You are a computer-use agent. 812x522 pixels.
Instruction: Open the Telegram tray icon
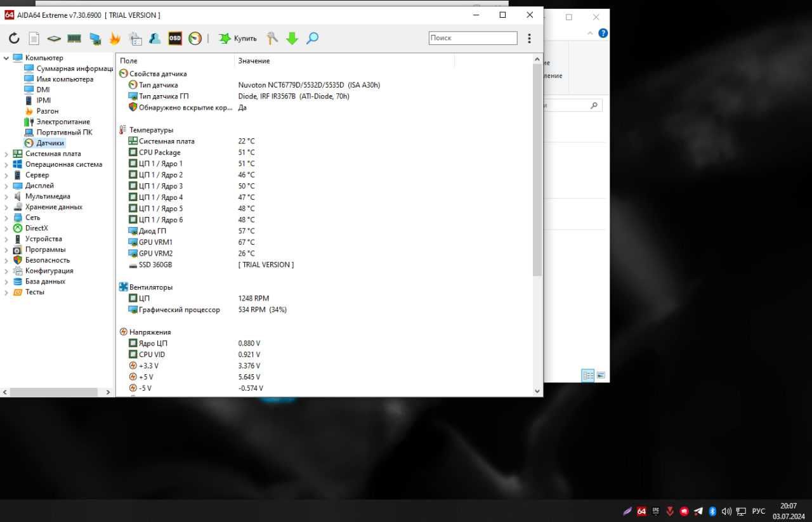coord(698,511)
